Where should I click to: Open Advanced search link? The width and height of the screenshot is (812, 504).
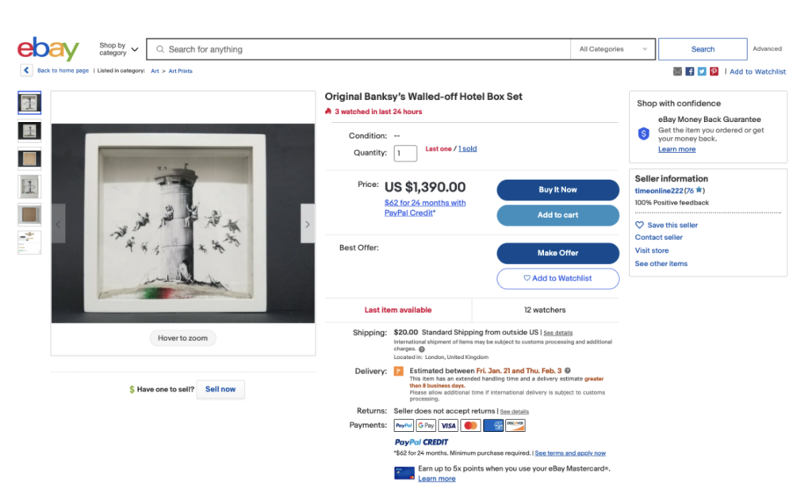pyautogui.click(x=767, y=49)
